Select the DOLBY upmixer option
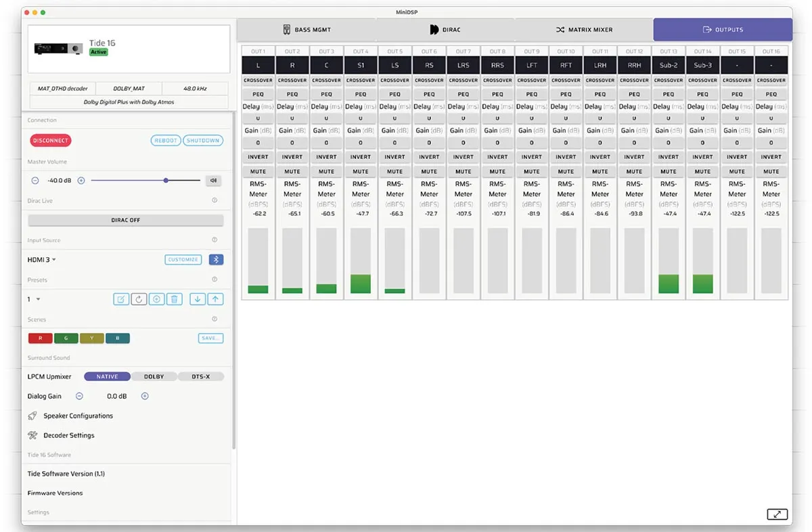The width and height of the screenshot is (812, 532). pyautogui.click(x=154, y=377)
